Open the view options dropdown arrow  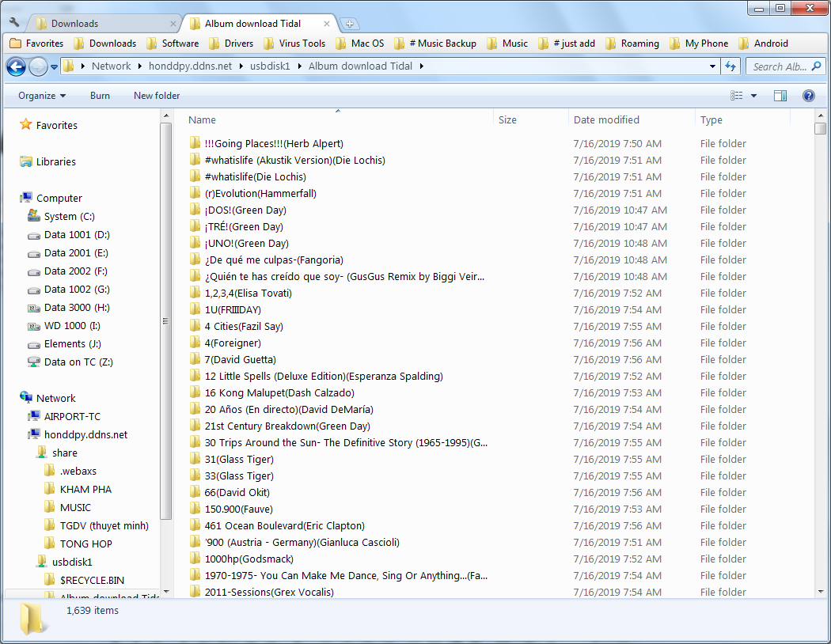coord(753,96)
